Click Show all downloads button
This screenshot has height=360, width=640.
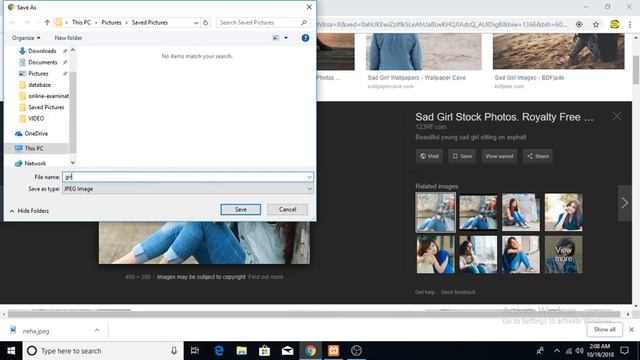pyautogui.click(x=604, y=329)
